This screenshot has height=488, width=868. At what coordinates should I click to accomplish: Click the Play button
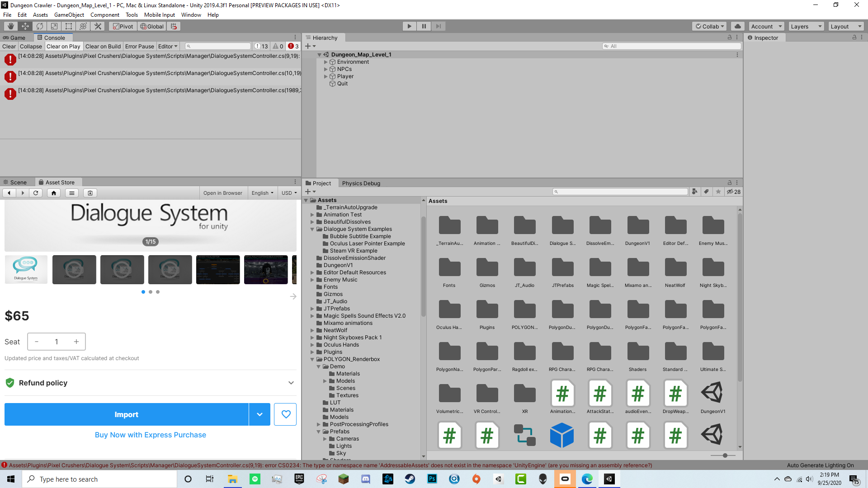pos(409,26)
